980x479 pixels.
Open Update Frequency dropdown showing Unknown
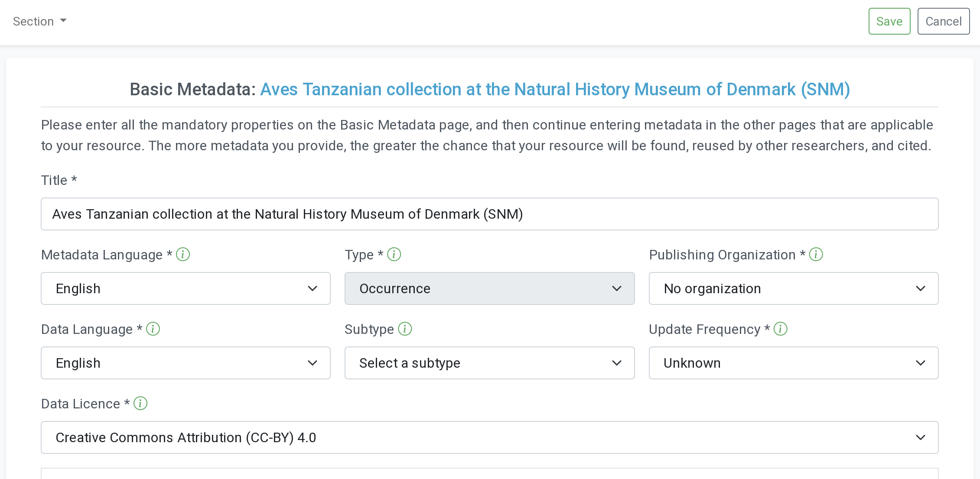point(793,363)
